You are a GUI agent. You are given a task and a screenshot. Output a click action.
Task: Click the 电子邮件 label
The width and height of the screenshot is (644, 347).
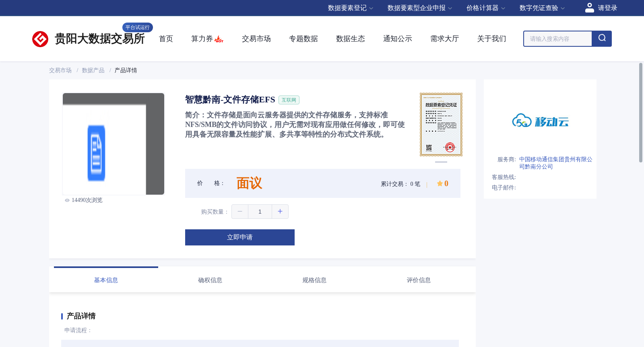pyautogui.click(x=504, y=188)
